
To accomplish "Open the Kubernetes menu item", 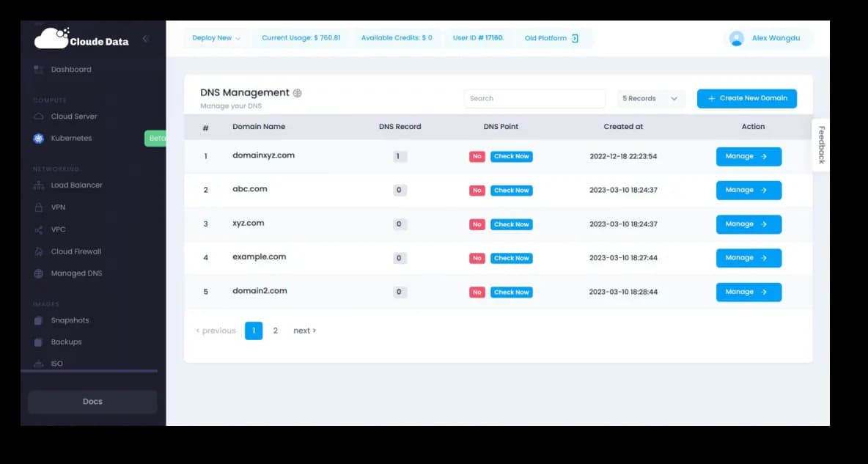I will 71,139.
